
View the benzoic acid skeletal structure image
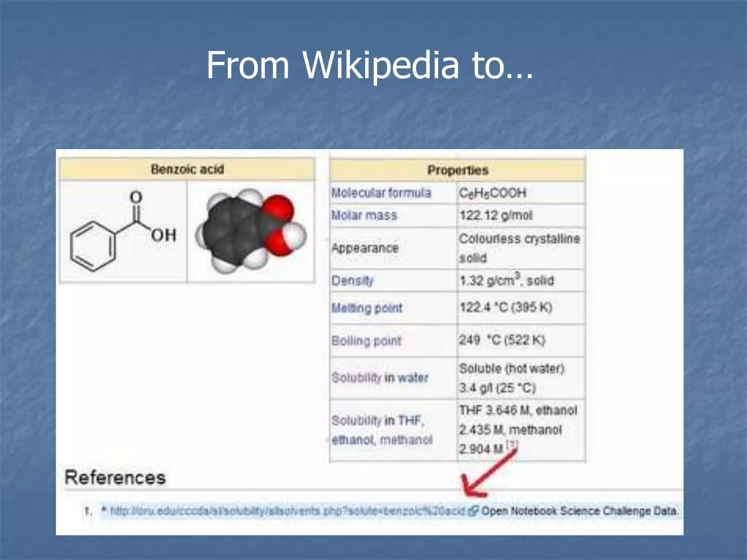[123, 231]
